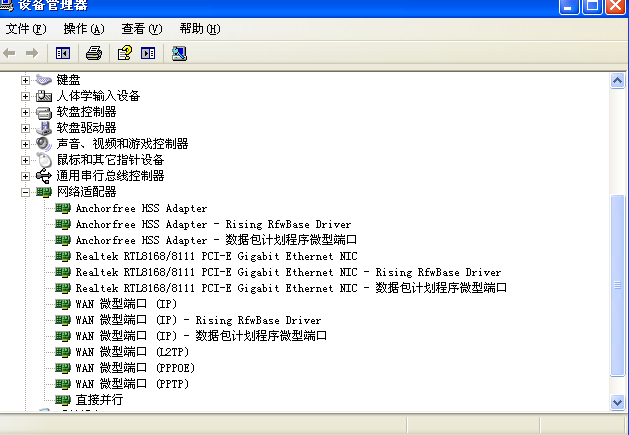This screenshot has height=435, width=629.
Task: Click the vertical scrollbar thumb
Action: point(617,285)
